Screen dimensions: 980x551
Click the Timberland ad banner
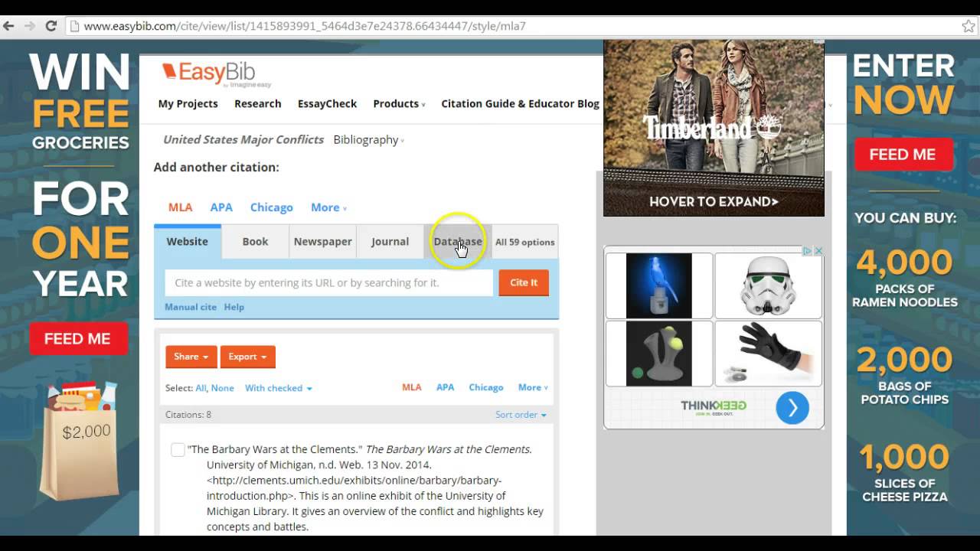tap(714, 128)
